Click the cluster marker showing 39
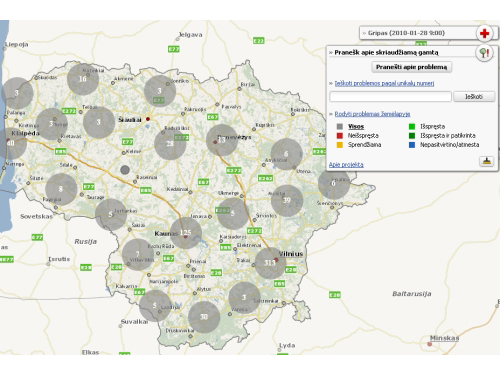Image resolution: width=500 pixels, height=375 pixels. click(287, 200)
